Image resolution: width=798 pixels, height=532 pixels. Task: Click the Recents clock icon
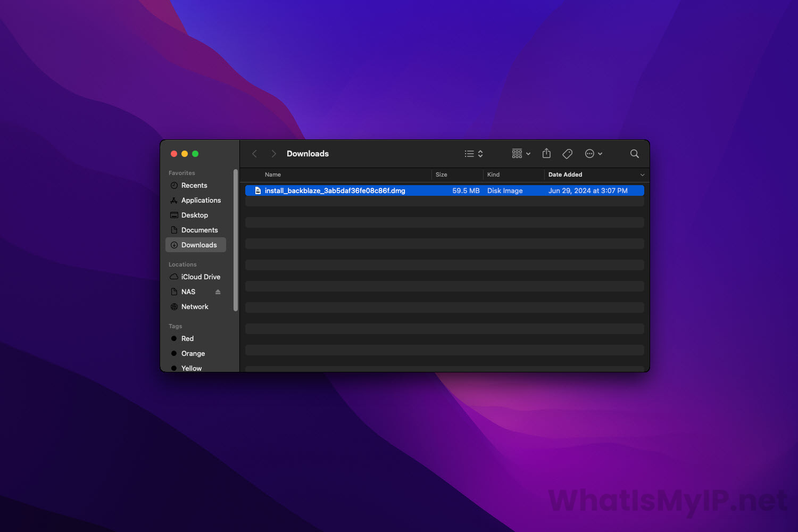pos(174,185)
